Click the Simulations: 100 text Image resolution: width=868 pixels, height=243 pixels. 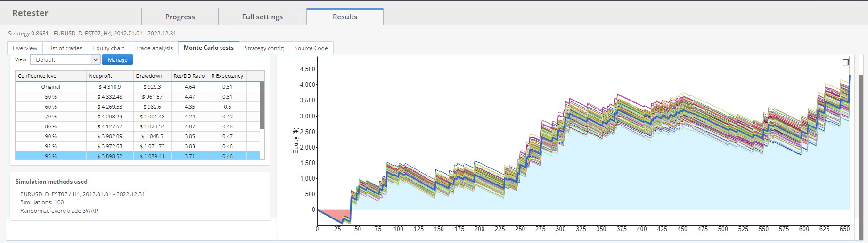coord(42,202)
